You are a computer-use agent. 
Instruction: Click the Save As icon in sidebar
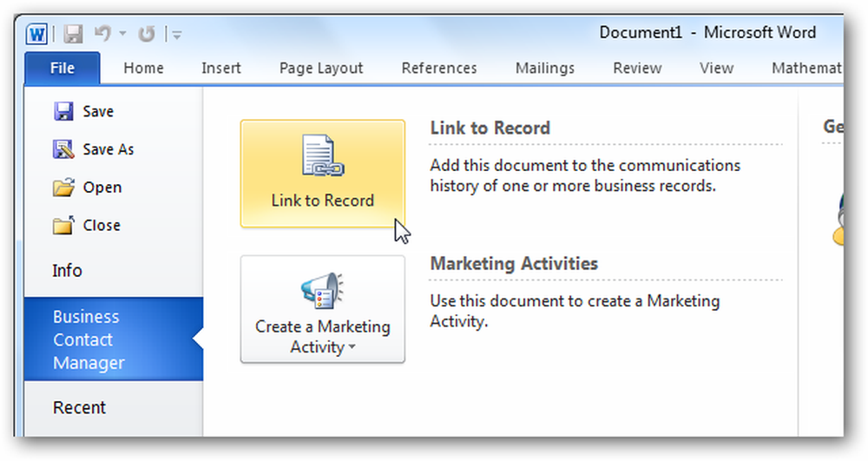[63, 149]
